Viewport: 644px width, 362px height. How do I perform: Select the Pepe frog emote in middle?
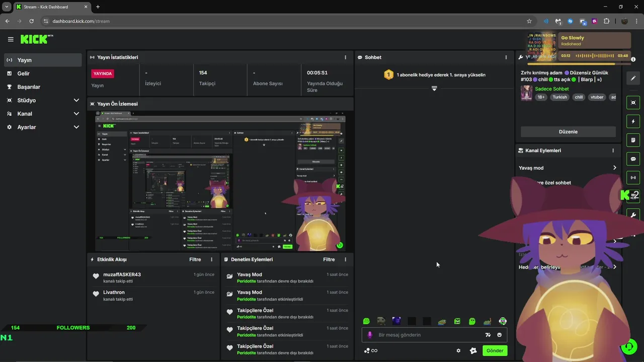pos(442,321)
